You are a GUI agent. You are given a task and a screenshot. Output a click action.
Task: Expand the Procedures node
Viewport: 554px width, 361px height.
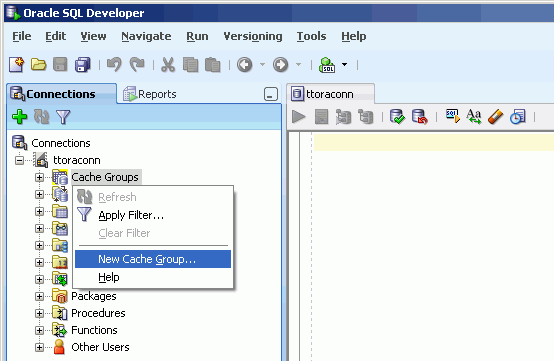click(x=39, y=313)
